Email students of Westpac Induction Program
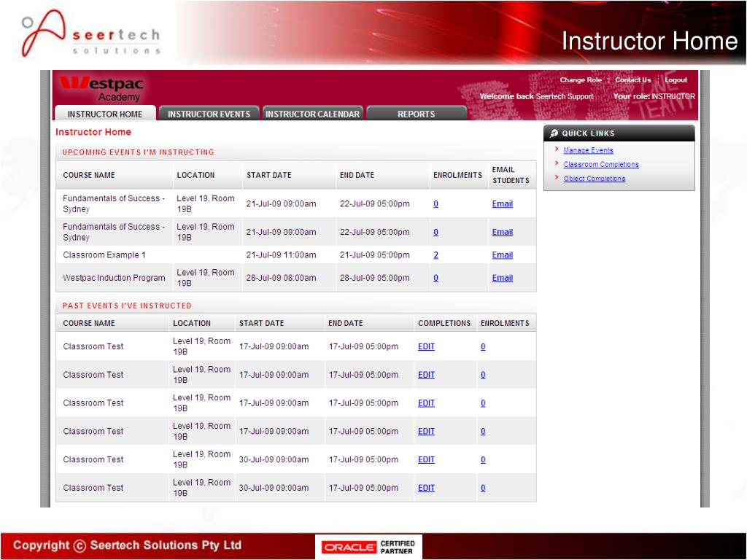This screenshot has width=747, height=560. (502, 278)
